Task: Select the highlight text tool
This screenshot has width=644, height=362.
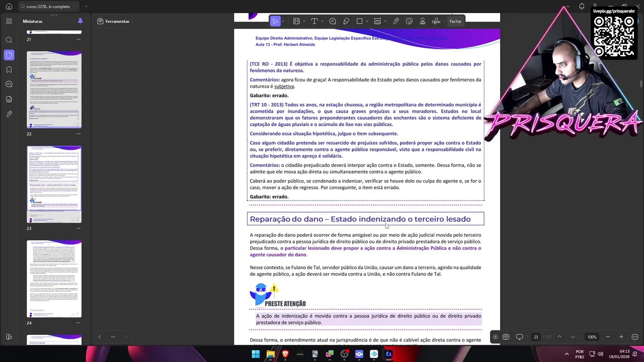Action: (x=296, y=21)
